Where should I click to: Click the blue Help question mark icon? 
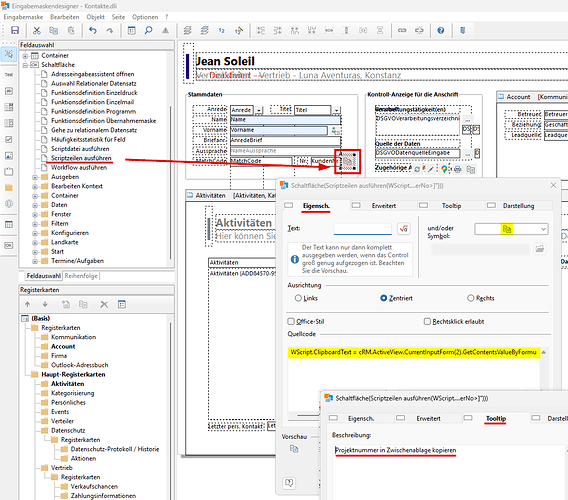pyautogui.click(x=440, y=30)
